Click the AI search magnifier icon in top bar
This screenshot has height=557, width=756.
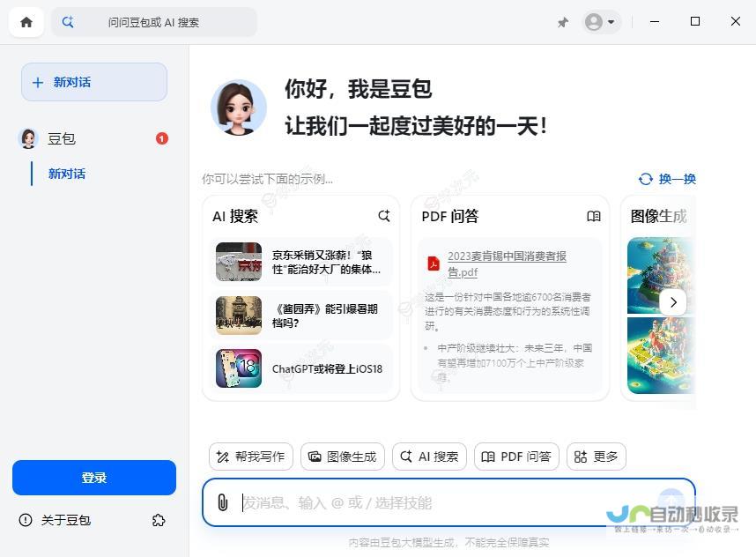click(x=68, y=22)
